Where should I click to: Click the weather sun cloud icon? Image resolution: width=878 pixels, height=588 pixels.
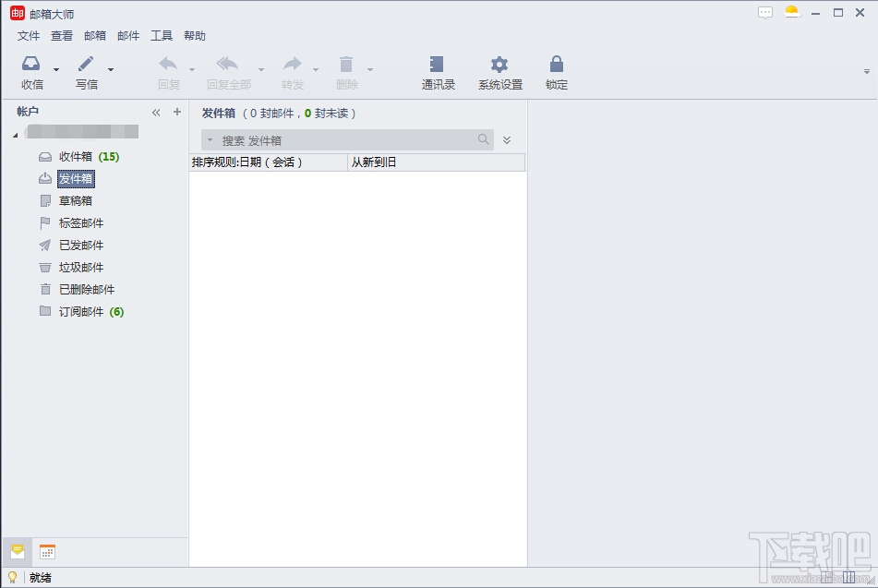click(x=792, y=12)
